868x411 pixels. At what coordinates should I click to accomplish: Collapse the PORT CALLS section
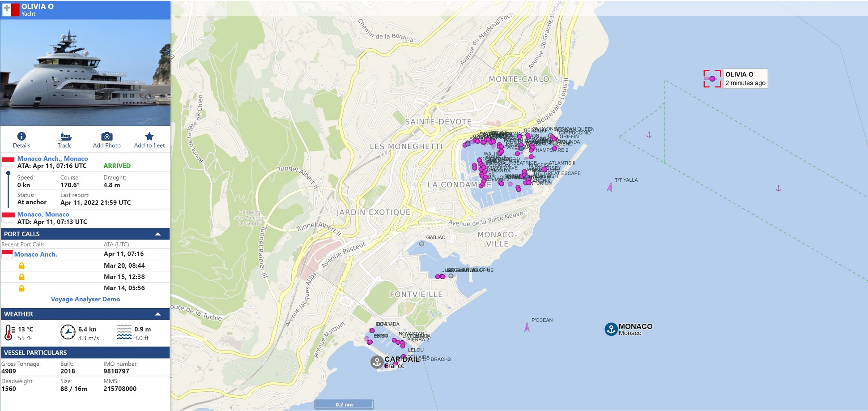tap(157, 234)
